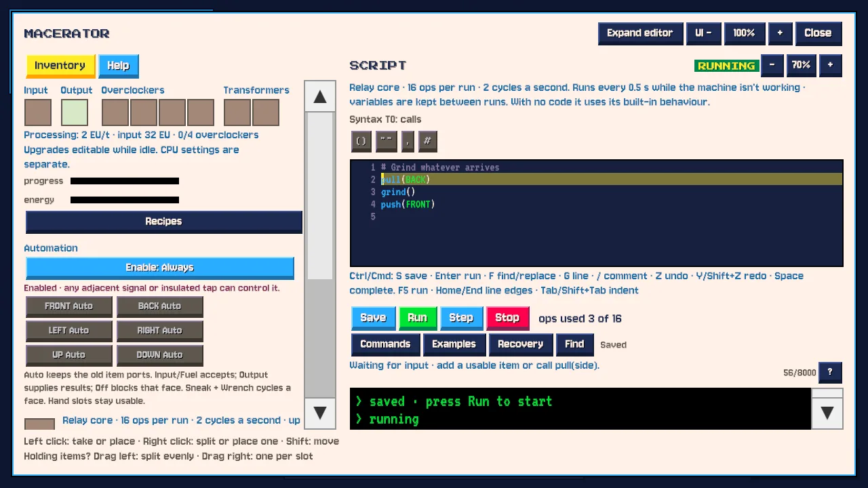868x488 pixels.
Task: Insert quotes with the "" syntax button
Action: [387, 141]
